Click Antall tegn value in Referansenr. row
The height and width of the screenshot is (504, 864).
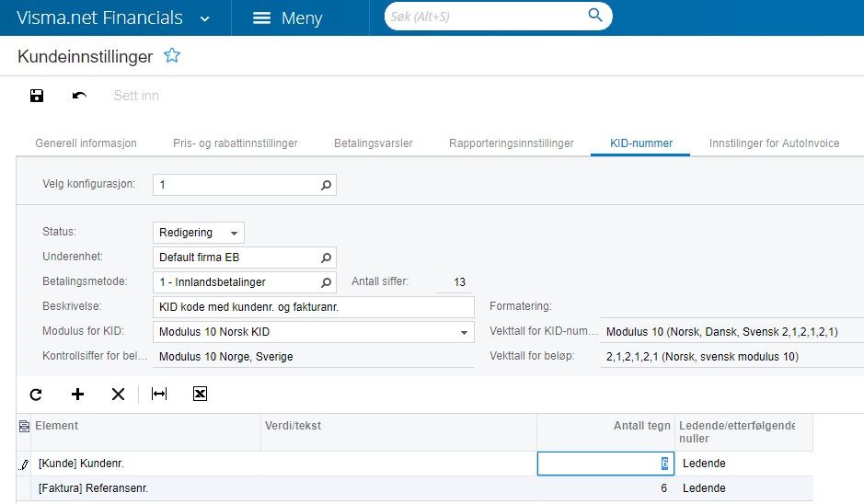(x=605, y=488)
